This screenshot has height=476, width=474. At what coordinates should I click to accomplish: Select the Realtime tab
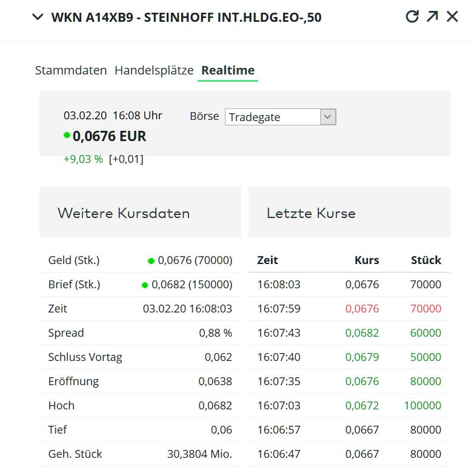point(228,70)
